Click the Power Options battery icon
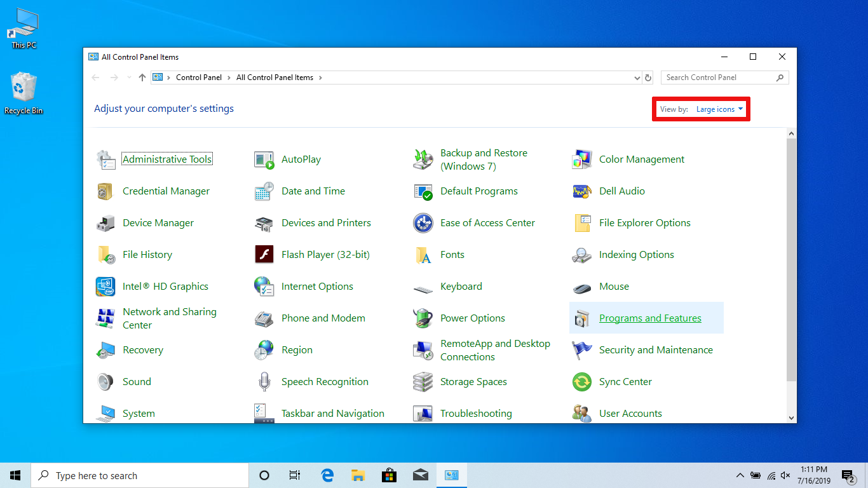The image size is (868, 488). tap(423, 318)
